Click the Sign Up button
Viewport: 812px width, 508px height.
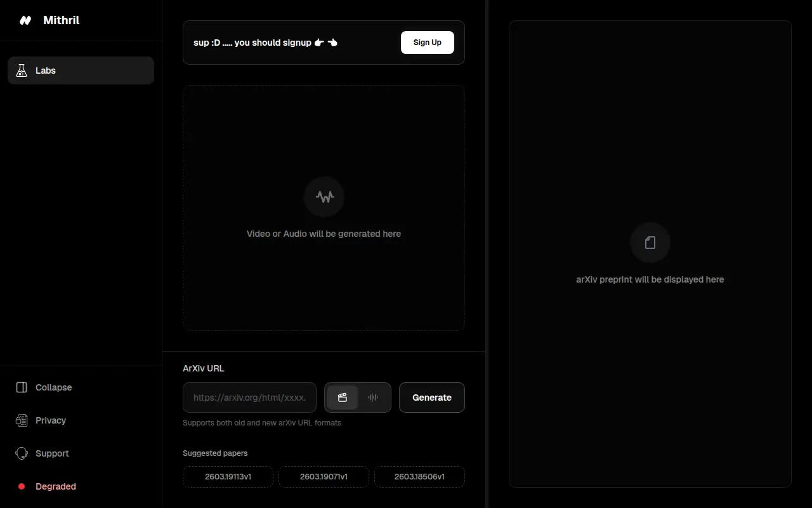pos(428,43)
